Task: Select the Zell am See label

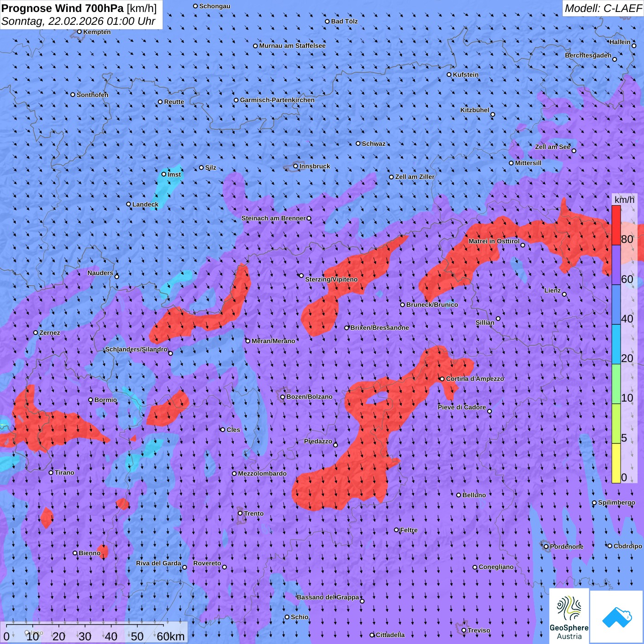Action: 552,147
